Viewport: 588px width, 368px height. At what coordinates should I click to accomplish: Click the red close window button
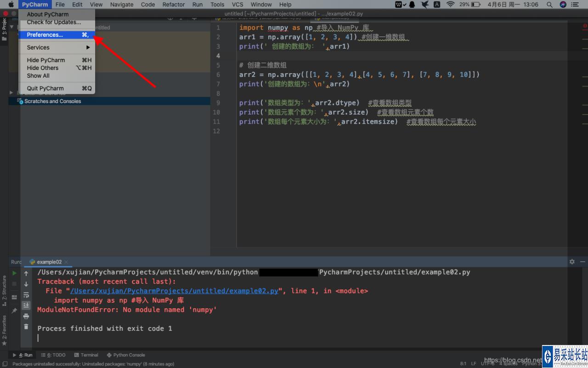tap(6, 14)
